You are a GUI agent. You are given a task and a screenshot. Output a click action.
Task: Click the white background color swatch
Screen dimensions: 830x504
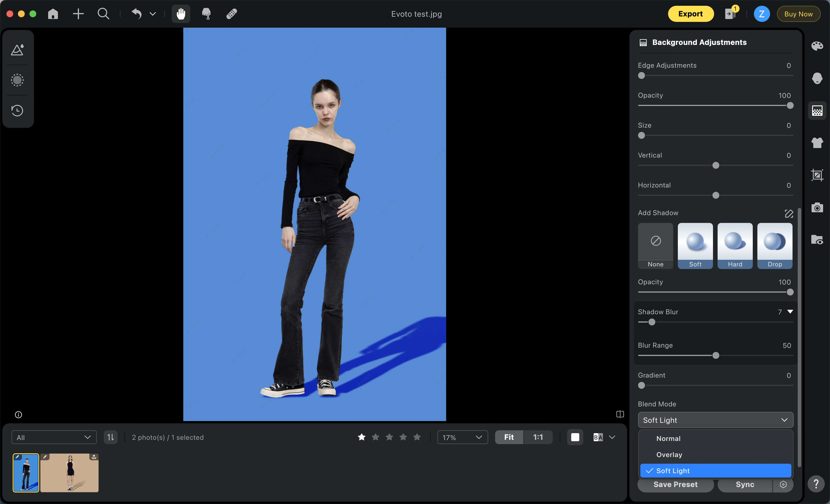coord(575,437)
